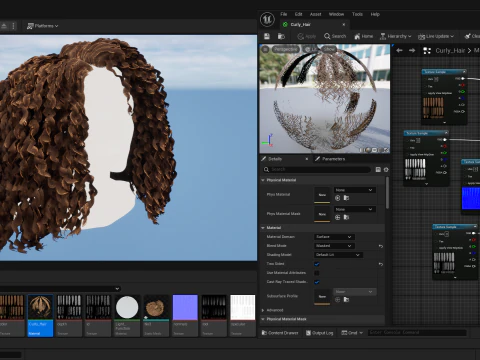The image size is (480, 360).
Task: Click the Unreal Engine logo icon
Action: [x=267, y=20]
